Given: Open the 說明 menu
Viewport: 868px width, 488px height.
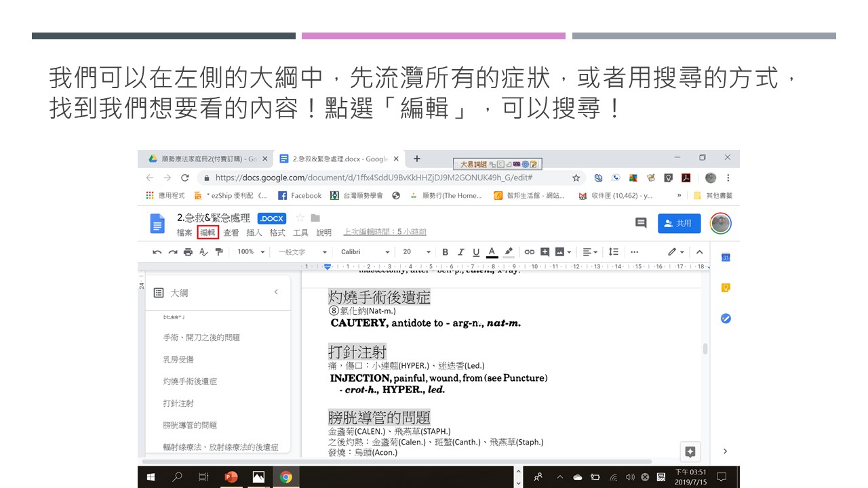Looking at the screenshot, I should tap(324, 232).
